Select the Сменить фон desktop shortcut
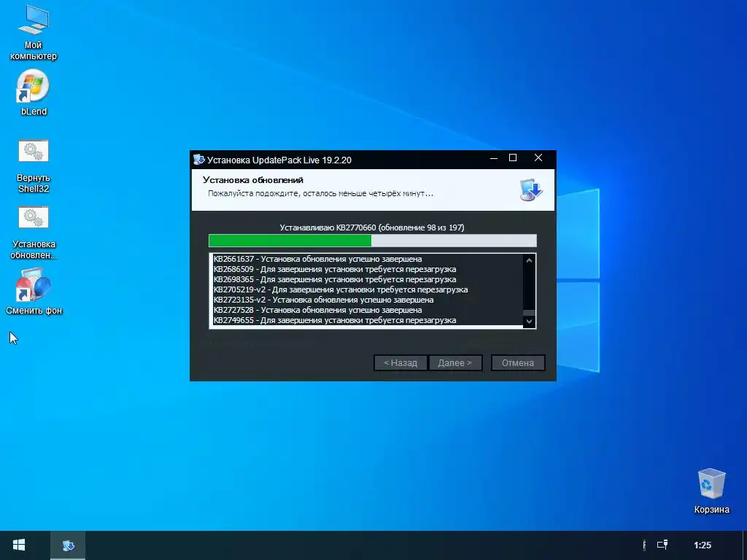This screenshot has width=747, height=560. click(x=34, y=292)
